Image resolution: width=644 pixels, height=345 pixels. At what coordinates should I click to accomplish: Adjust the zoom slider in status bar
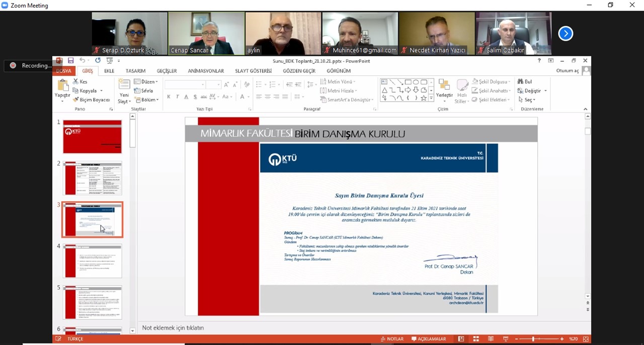533,339
